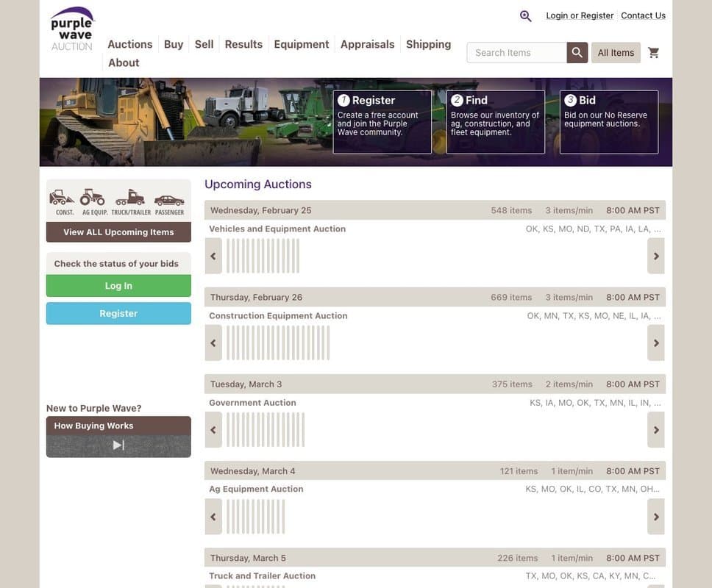Open the Auctions menu item
The image size is (712, 588).
click(x=129, y=43)
